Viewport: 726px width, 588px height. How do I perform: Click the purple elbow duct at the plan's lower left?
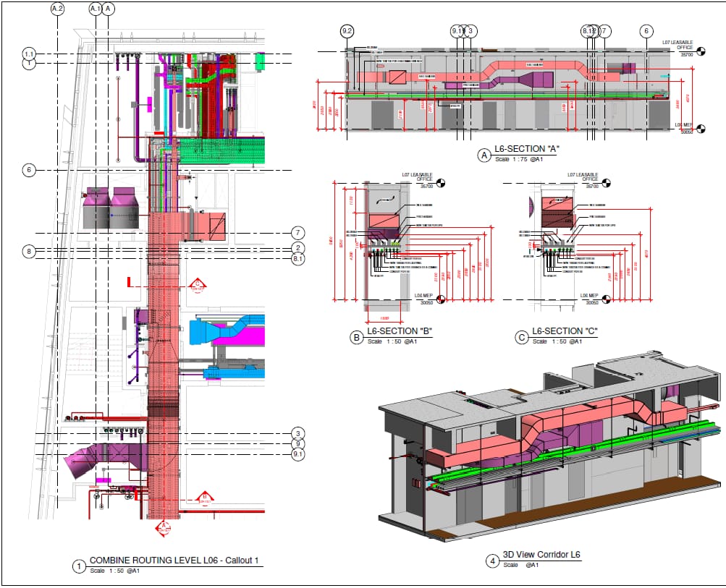click(x=106, y=459)
